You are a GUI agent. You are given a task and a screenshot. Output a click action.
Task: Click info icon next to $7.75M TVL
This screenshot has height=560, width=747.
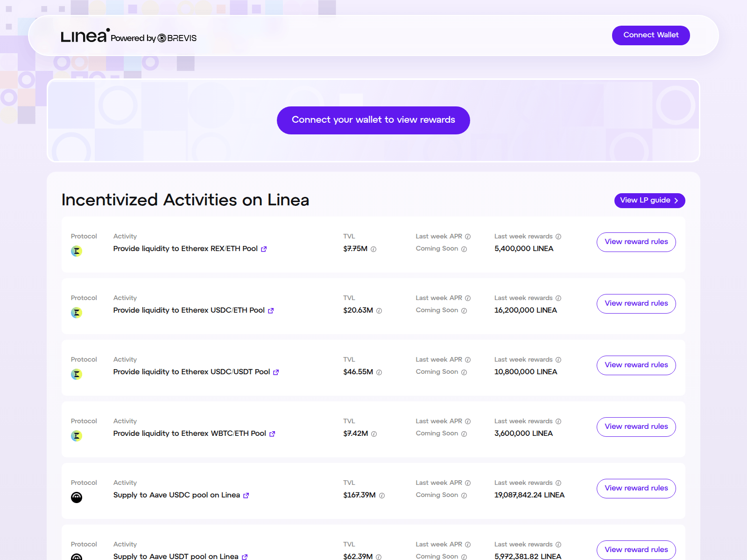coord(373,249)
